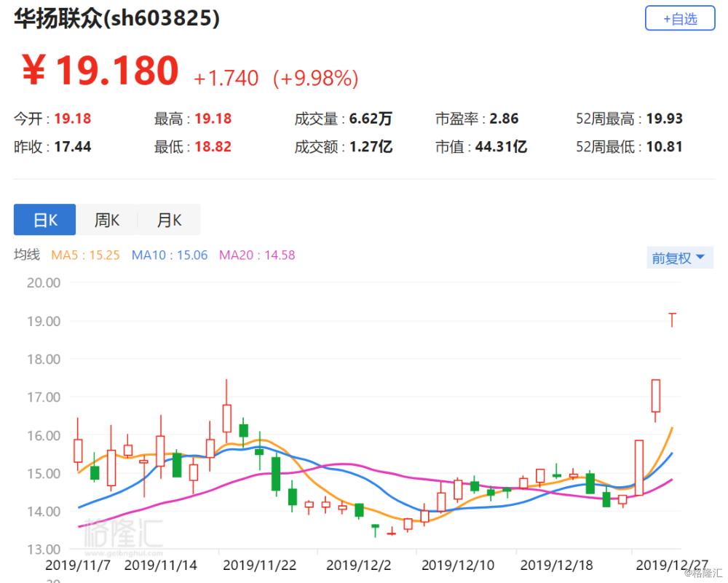The image size is (728, 583).
Task: Click the 2019/12/2 date axis label
Action: (x=358, y=565)
